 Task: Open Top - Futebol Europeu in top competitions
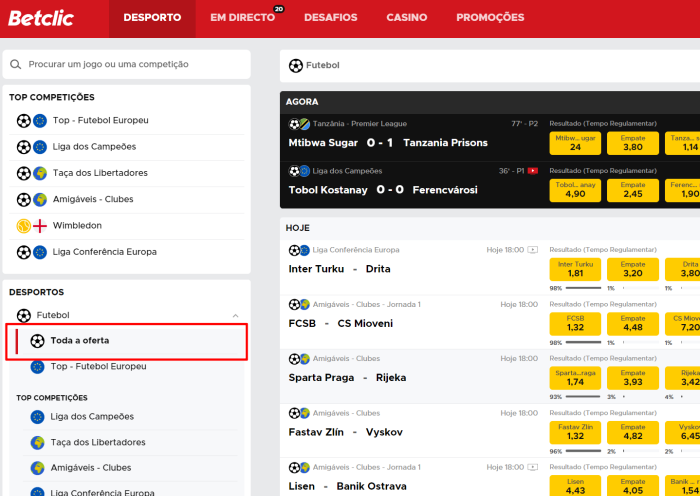coord(126,121)
